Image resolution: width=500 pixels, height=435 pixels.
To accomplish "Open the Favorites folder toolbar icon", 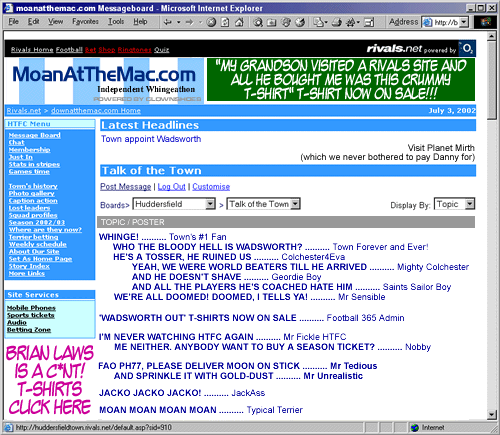I will click(272, 22).
